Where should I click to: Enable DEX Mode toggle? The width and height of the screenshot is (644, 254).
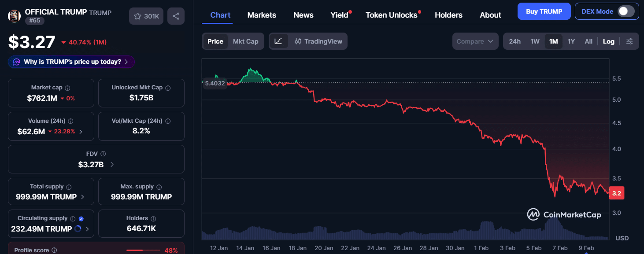[x=626, y=11]
